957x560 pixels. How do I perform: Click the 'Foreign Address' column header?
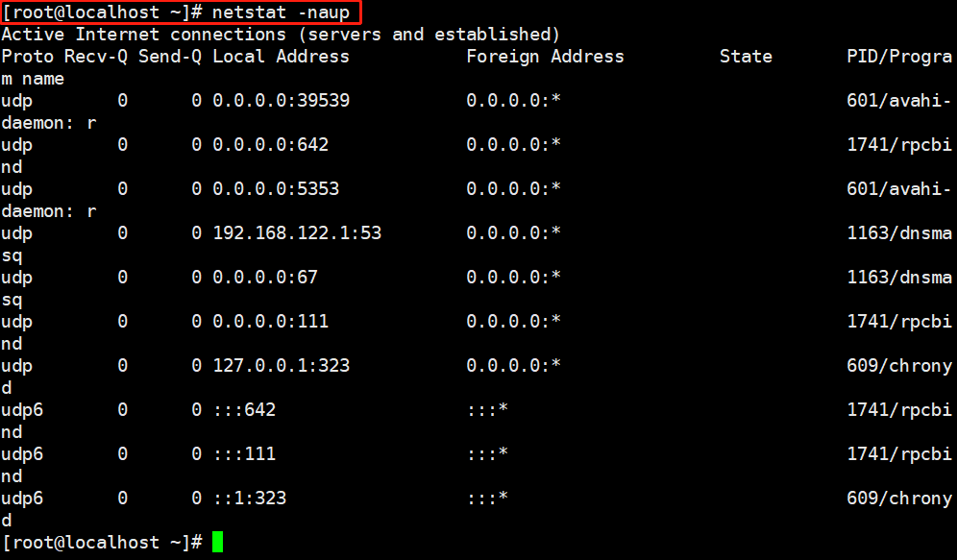(x=545, y=56)
